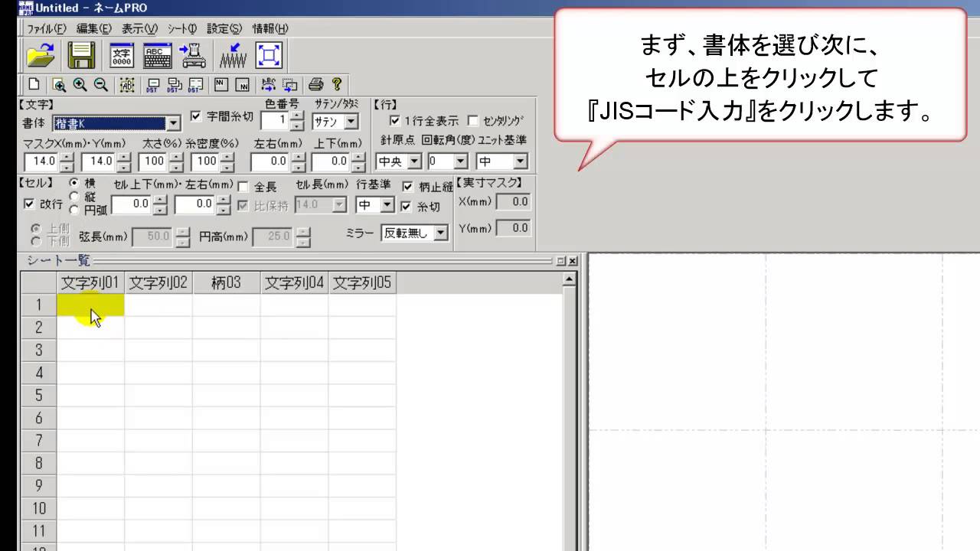
Task: Enable the 全長 checkbox
Action: click(243, 186)
